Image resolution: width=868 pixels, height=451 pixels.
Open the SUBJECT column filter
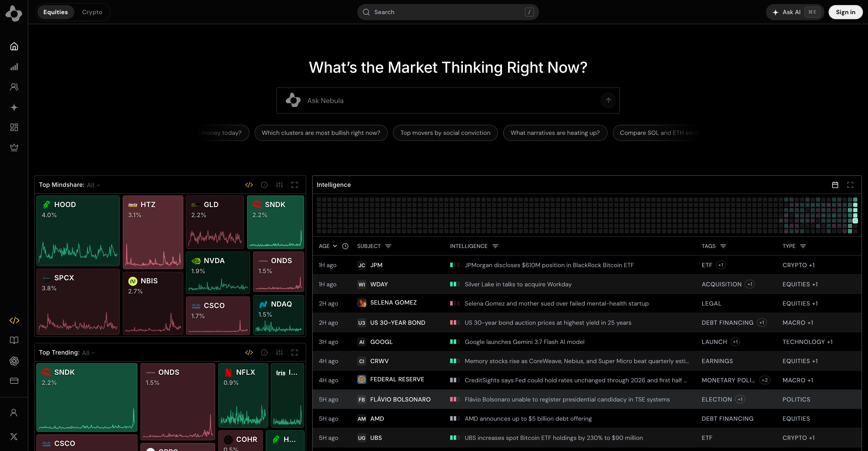pyautogui.click(x=388, y=246)
